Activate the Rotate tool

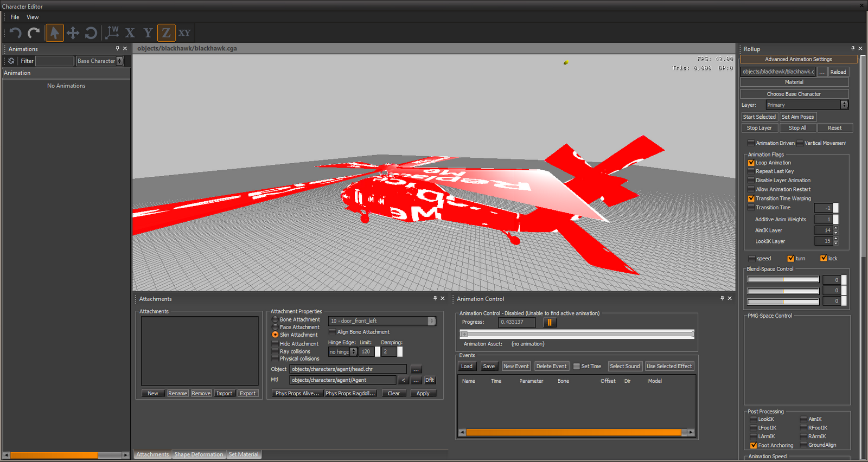(91, 33)
